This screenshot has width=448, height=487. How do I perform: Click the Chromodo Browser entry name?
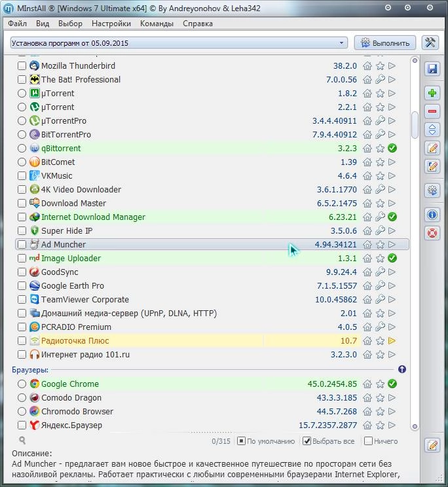77,412
